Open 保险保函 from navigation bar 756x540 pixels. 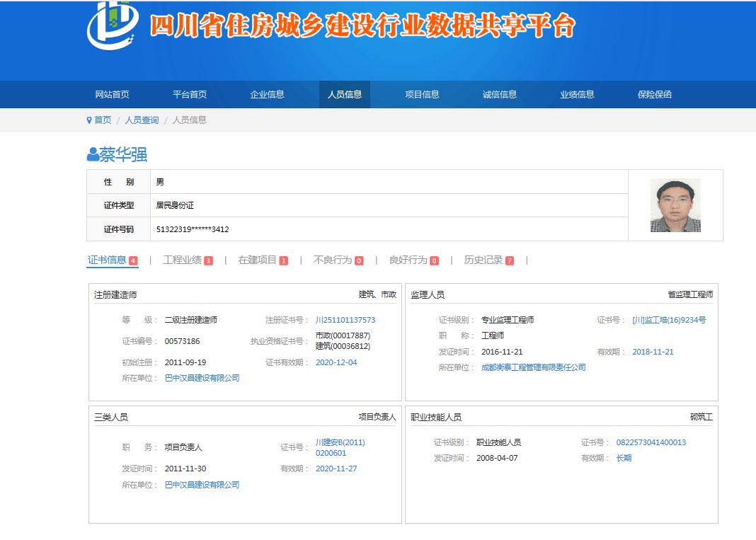pyautogui.click(x=654, y=94)
